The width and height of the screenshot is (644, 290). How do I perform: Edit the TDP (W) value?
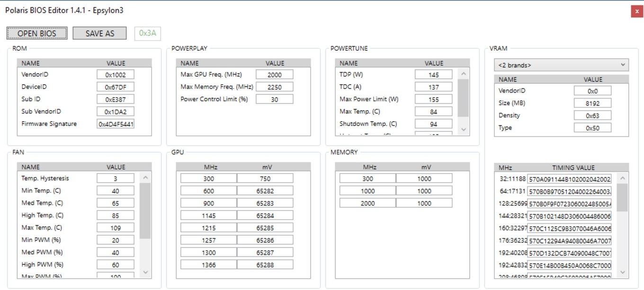pos(434,75)
